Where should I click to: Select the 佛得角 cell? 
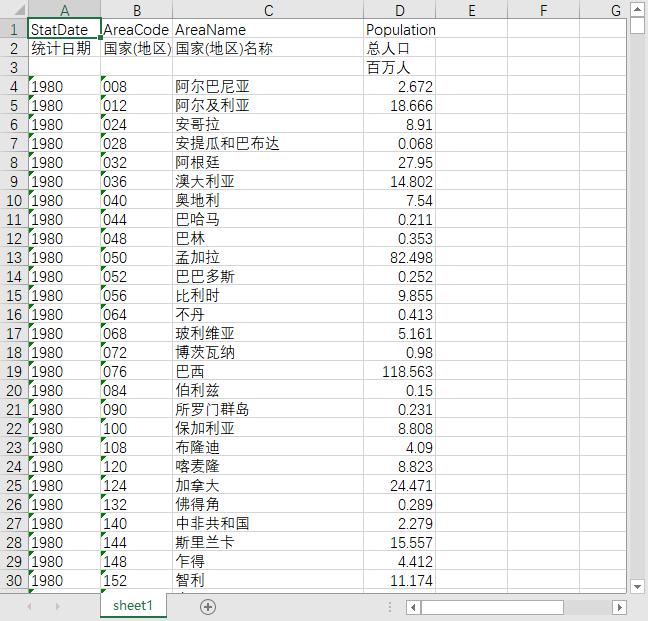(268, 504)
